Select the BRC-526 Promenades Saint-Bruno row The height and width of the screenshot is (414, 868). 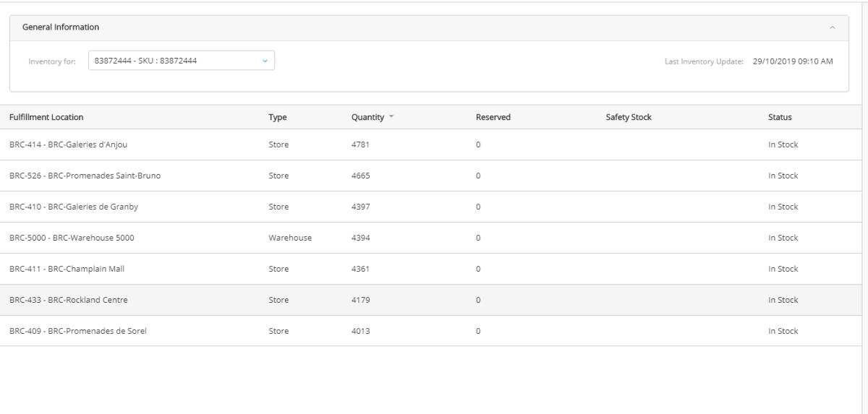[80, 176]
